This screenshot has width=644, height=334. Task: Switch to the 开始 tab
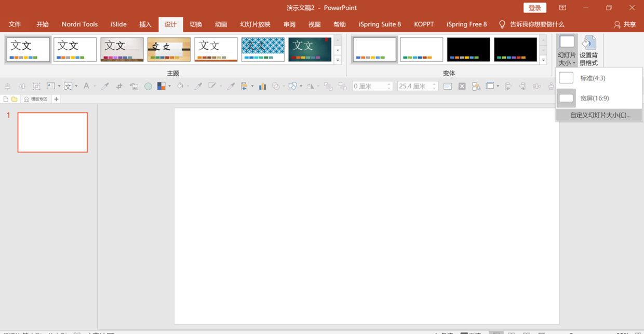tap(43, 24)
